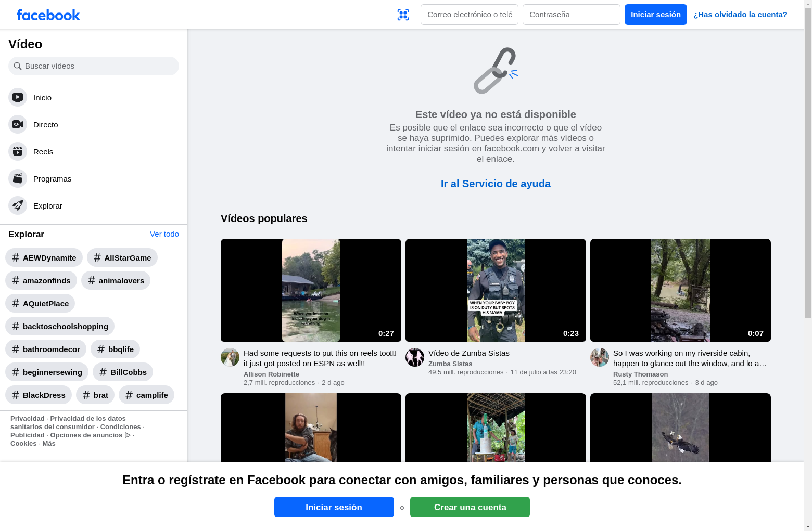This screenshot has height=531, width=812.
Task: Select the beginnersewing hashtag chip
Action: point(47,372)
